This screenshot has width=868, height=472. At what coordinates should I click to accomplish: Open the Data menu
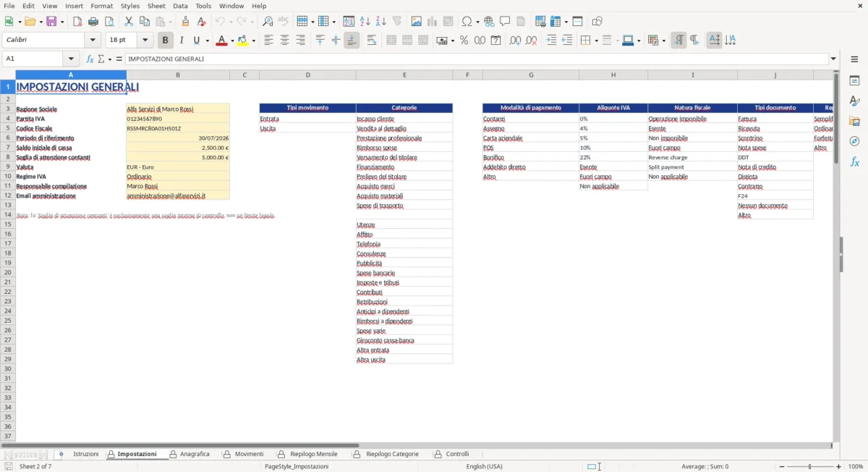[x=180, y=6]
